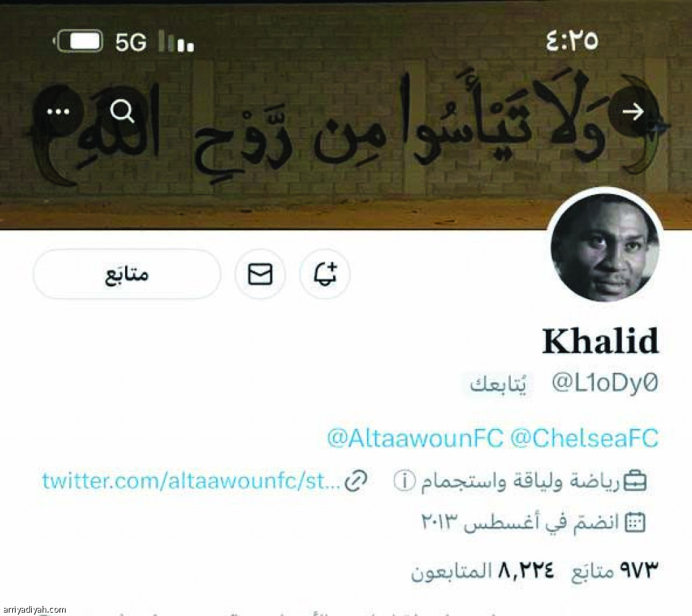Screen dimensions: 692x616
Task: Tap the @L1oDy0 username handle
Action: pyautogui.click(x=605, y=382)
